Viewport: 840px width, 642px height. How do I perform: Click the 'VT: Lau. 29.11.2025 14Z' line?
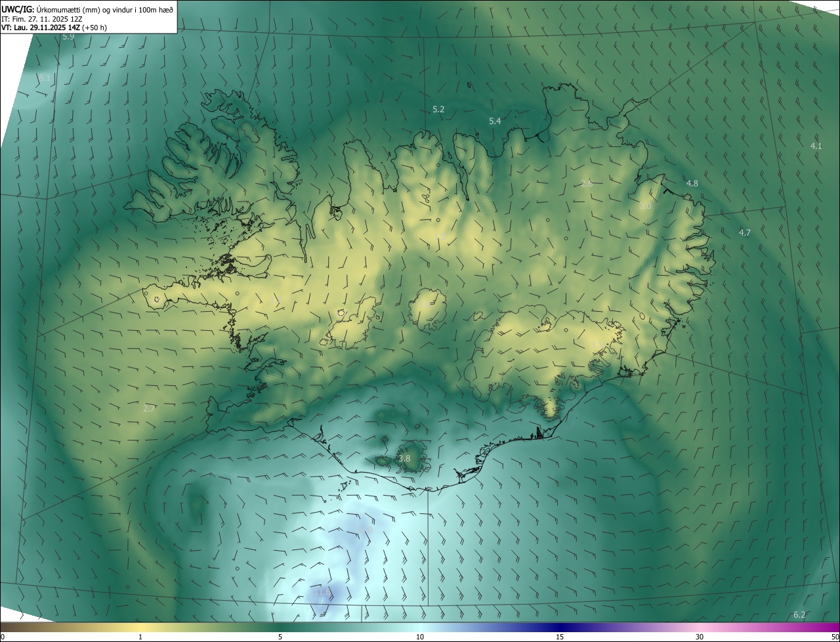tap(41, 28)
